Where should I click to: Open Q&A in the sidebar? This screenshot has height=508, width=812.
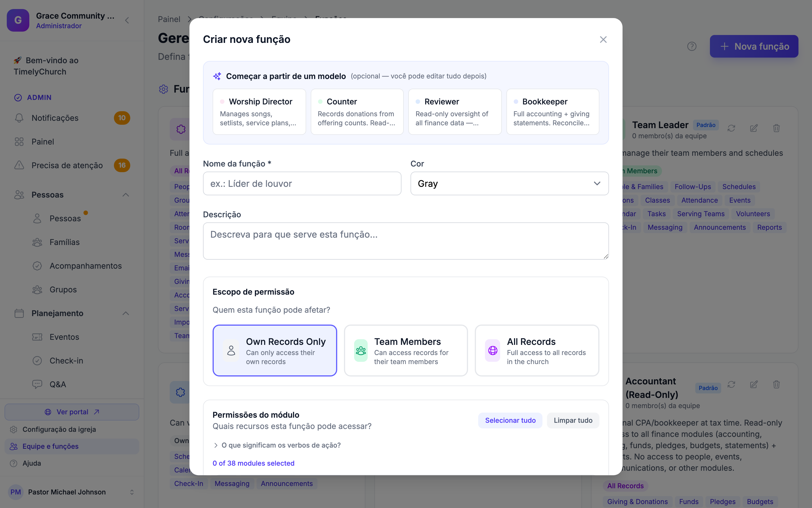58,384
